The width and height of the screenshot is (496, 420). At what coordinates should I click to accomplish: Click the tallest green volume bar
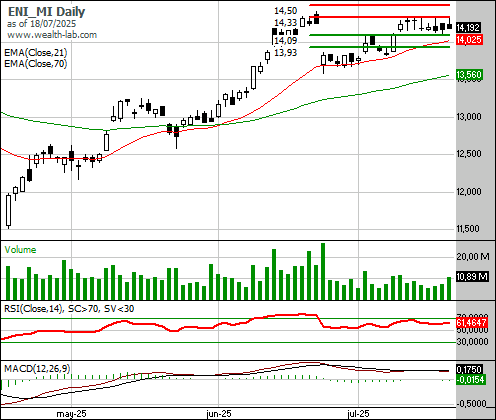pos(323,271)
